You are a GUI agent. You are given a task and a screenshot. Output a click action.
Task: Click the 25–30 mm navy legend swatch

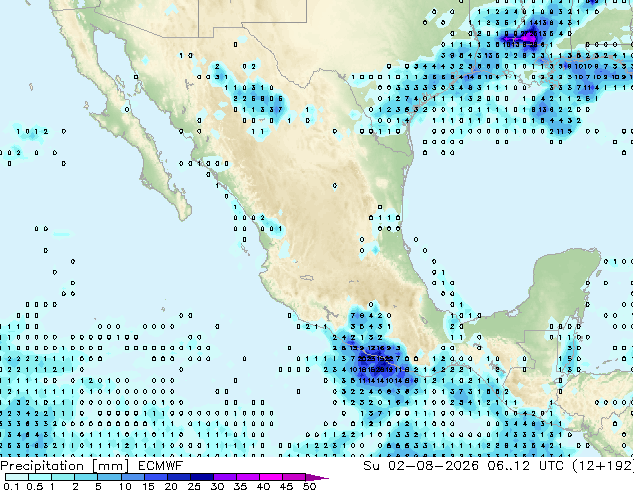[x=201, y=477]
